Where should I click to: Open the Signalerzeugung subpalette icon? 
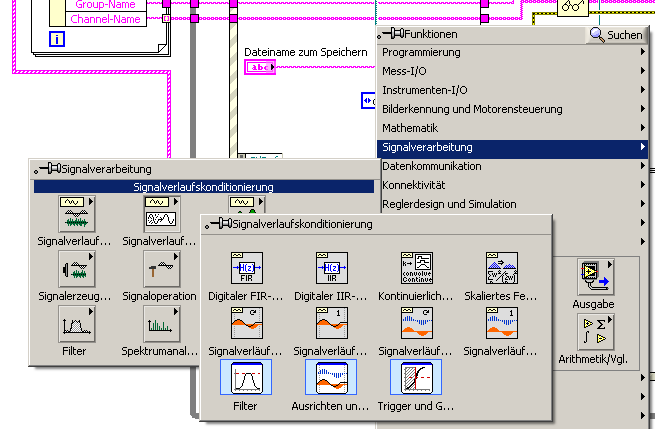(x=77, y=269)
